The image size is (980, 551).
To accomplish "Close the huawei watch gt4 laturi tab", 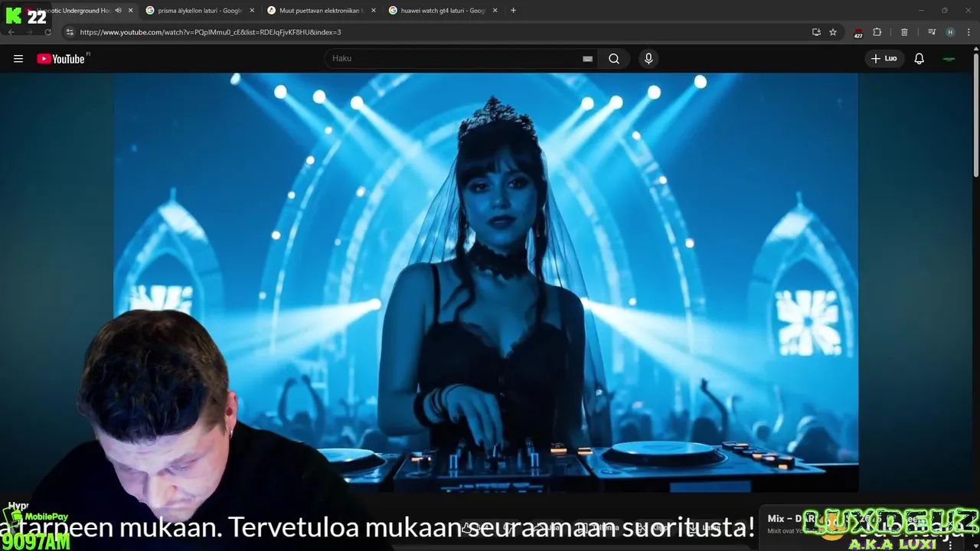I will (x=495, y=11).
